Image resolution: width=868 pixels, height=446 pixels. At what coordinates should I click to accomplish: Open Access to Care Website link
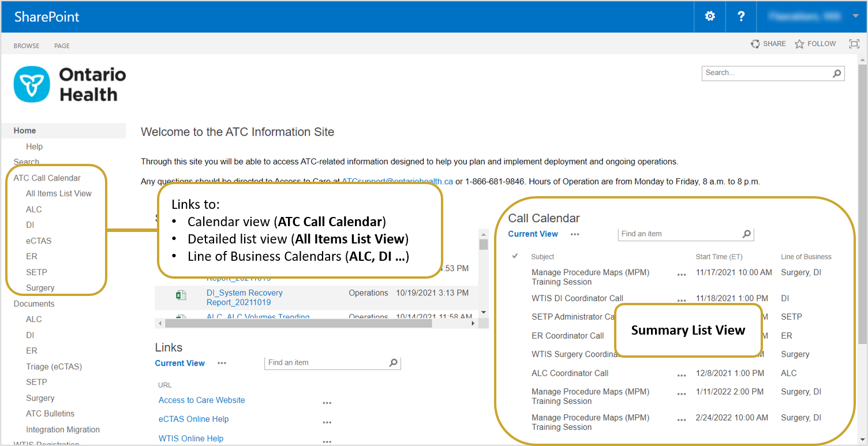tap(202, 400)
